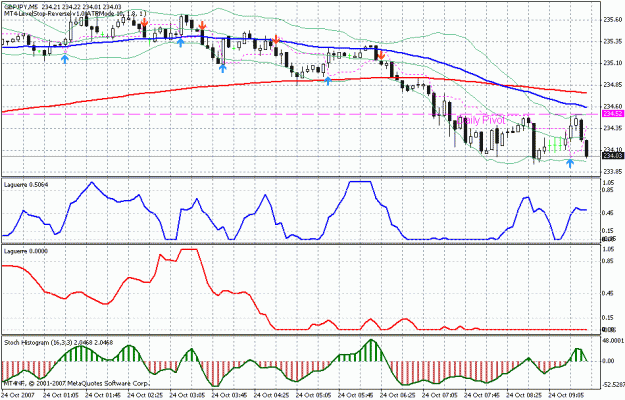Click the blue buy arrow near 09:05
The height and width of the screenshot is (400, 625).
click(x=570, y=163)
